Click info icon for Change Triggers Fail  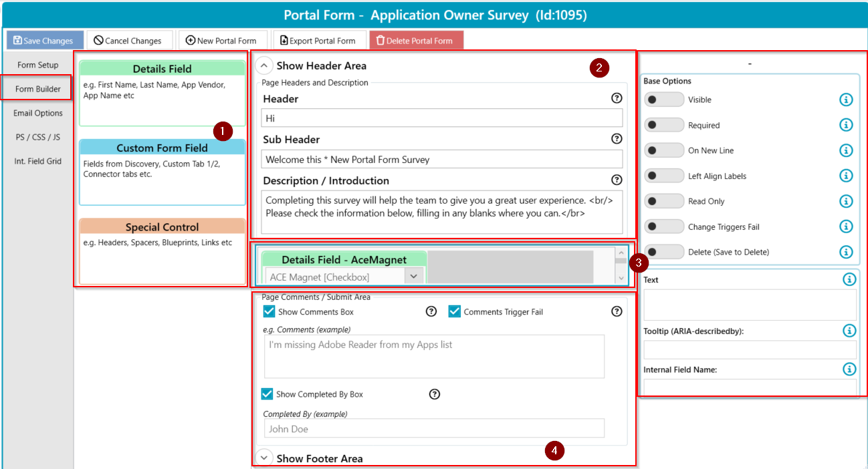[846, 226]
